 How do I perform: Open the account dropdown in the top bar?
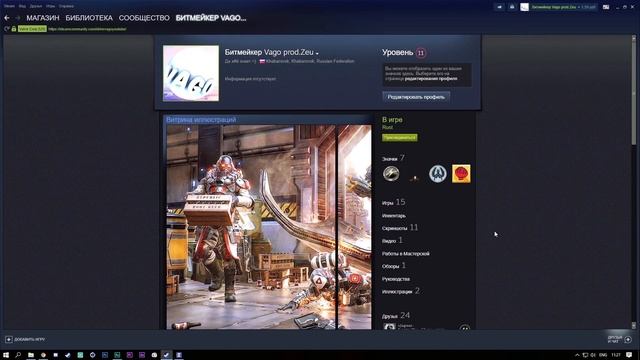coord(563,7)
